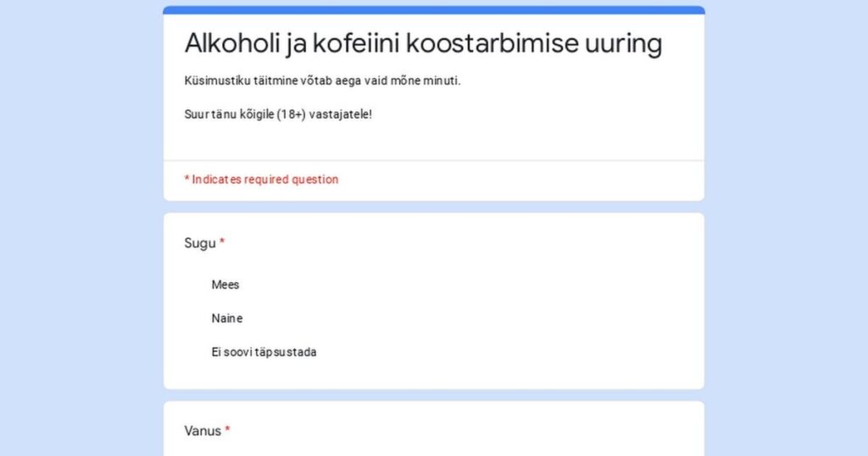868x456 pixels.
Task: Click the red asterisk beside Sugu
Action: tap(222, 242)
